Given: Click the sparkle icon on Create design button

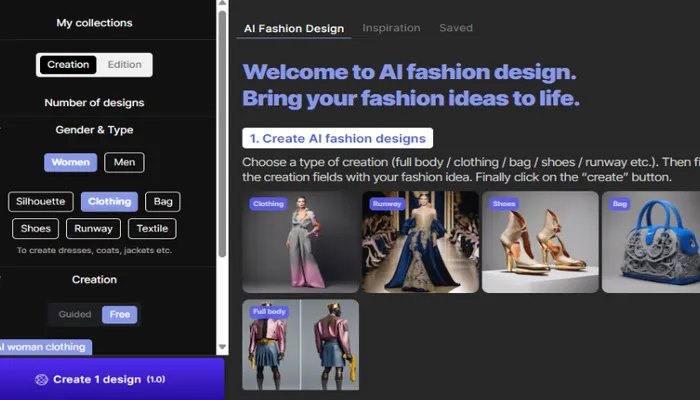Looking at the screenshot, I should [x=41, y=380].
